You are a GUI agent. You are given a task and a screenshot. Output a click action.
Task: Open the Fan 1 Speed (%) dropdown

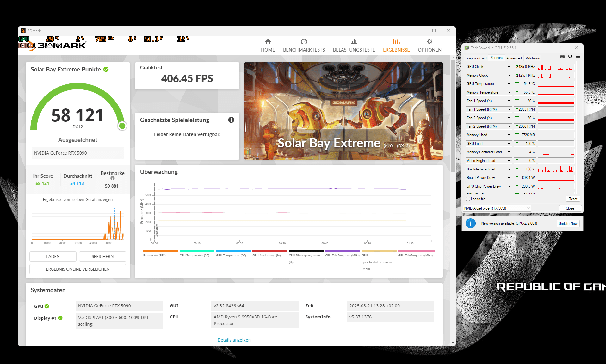[509, 101]
